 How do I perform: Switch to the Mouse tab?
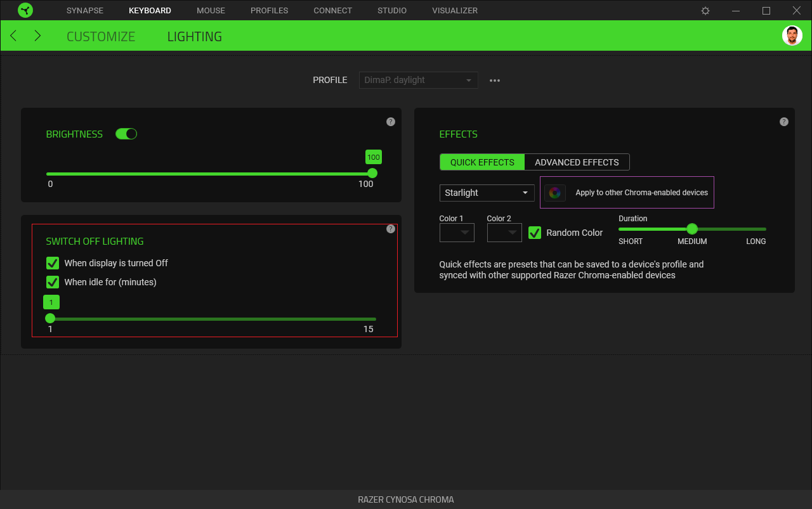[211, 10]
